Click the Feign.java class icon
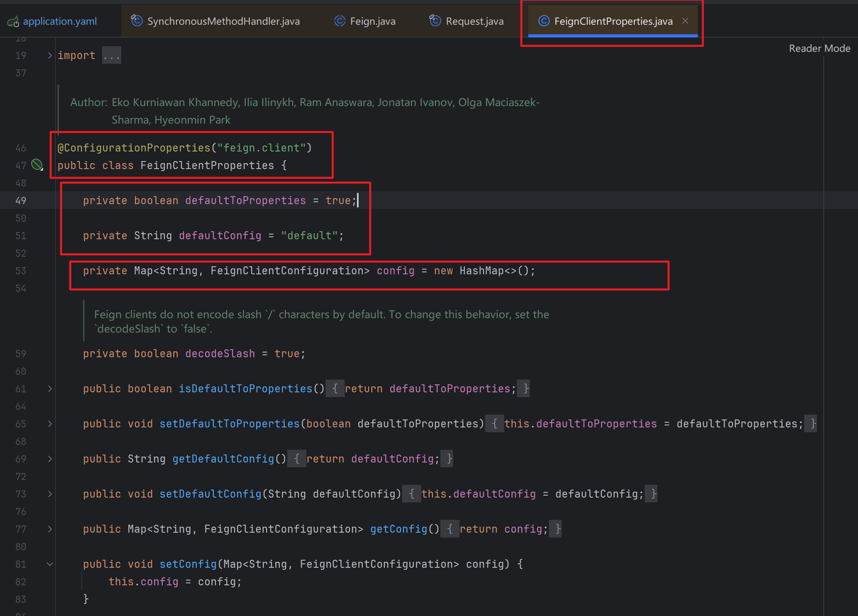 click(339, 21)
